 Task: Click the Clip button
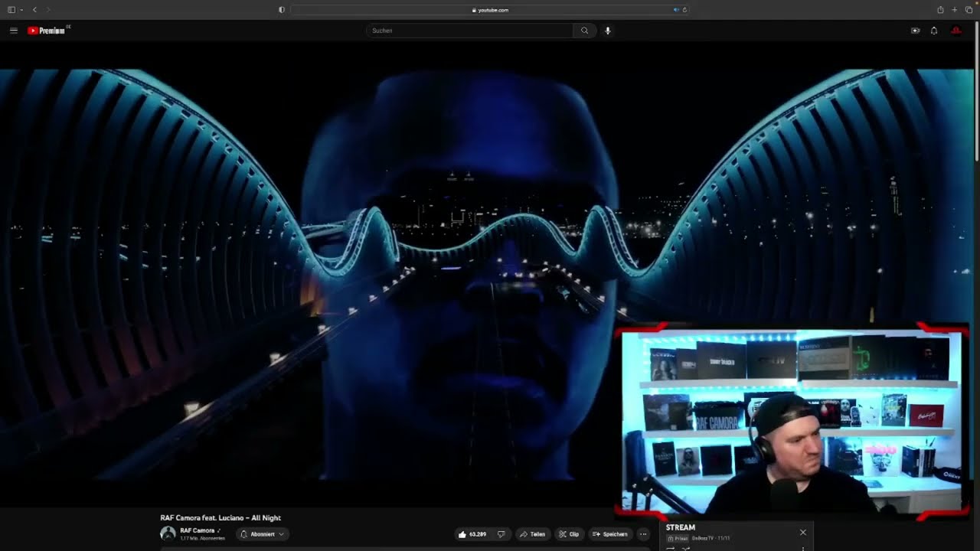pyautogui.click(x=569, y=534)
